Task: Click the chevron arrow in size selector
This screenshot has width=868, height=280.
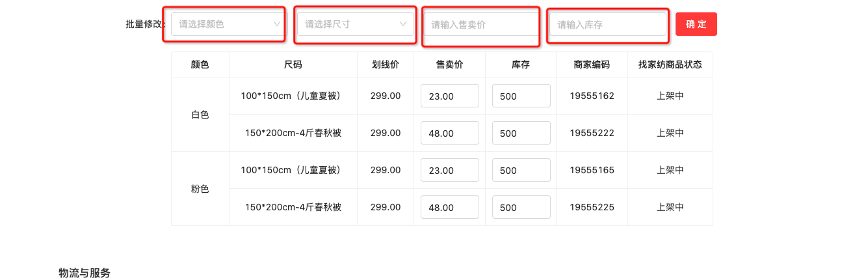Action: point(403,24)
